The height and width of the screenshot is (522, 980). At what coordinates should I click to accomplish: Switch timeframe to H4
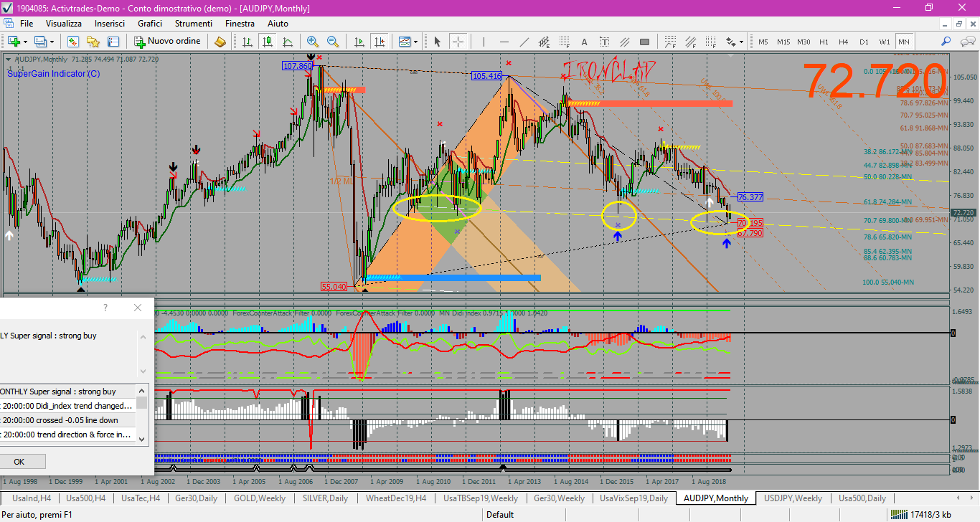point(844,42)
